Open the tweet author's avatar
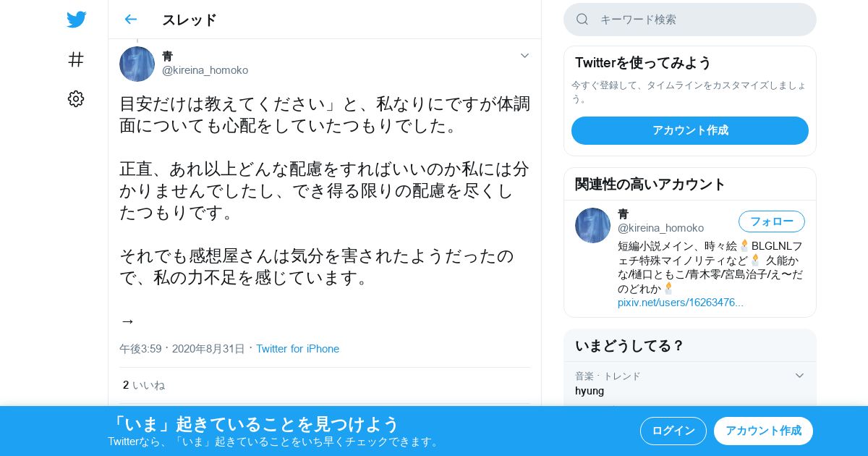Viewport: 868px width, 456px height. click(137, 64)
